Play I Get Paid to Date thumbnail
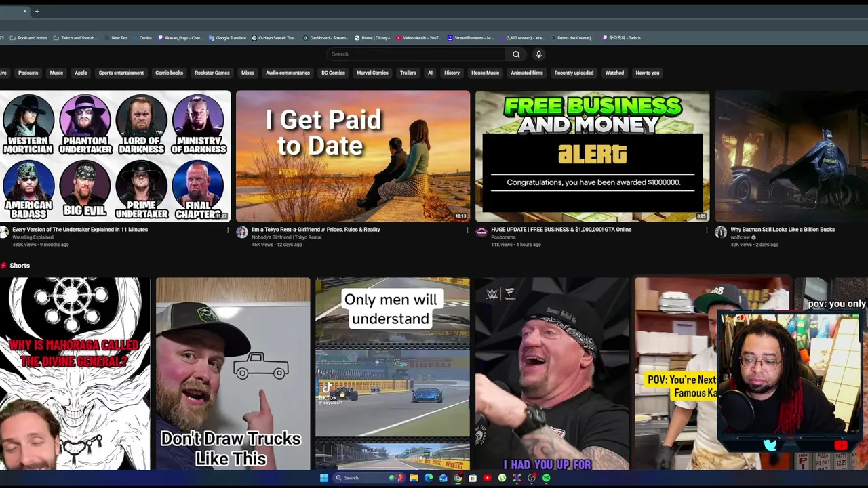 pyautogui.click(x=353, y=157)
